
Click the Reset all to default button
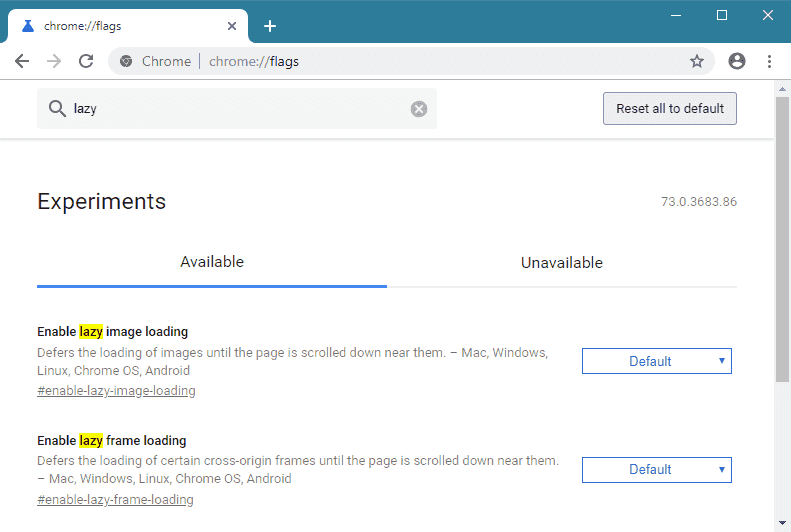tap(669, 108)
